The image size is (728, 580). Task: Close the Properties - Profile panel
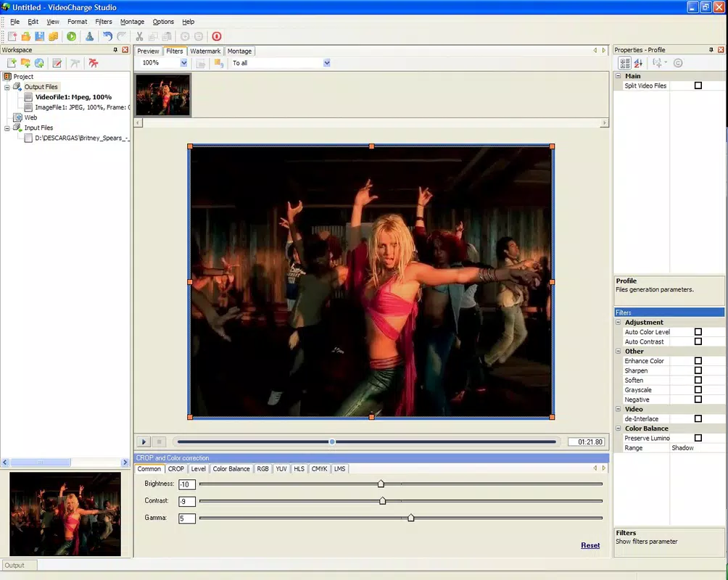(721, 50)
